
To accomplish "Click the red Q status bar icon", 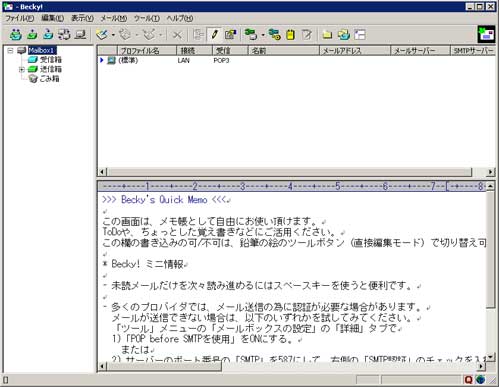I will click(468, 380).
